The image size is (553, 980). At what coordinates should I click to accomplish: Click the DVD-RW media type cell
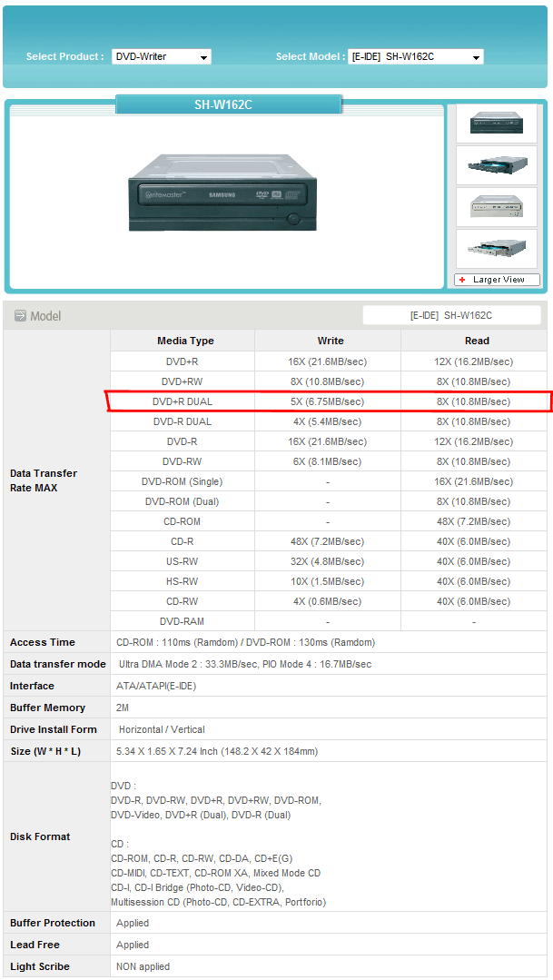coord(183,462)
